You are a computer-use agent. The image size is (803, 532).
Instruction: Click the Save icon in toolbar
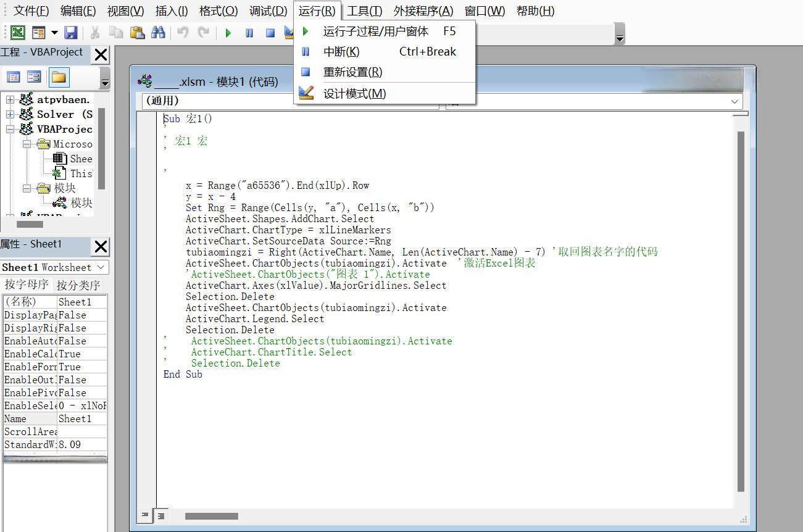[x=71, y=33]
